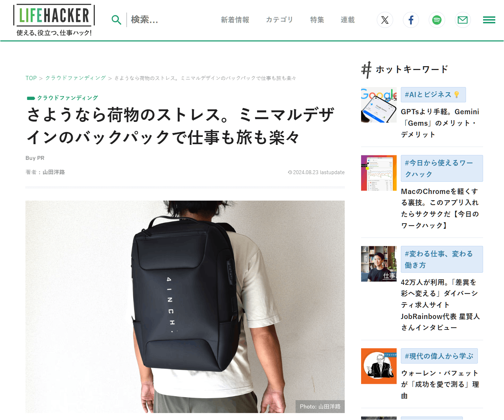
Task: Open the Spotify icon link
Action: [x=437, y=20]
